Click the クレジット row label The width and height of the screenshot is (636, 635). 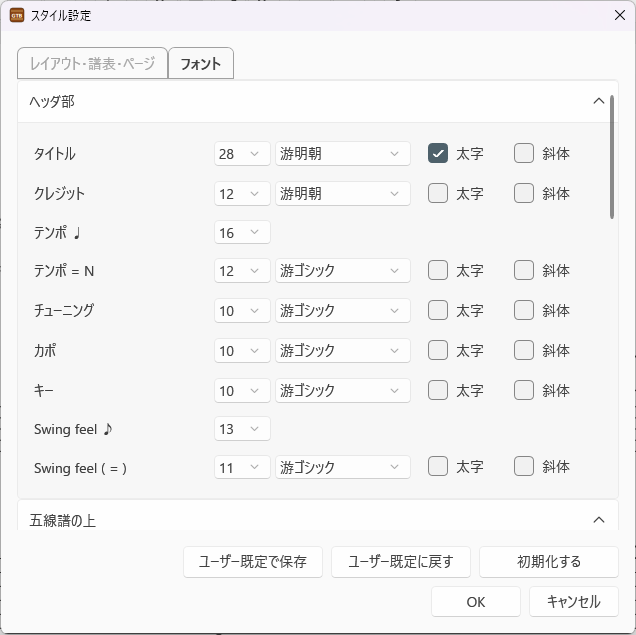point(59,194)
